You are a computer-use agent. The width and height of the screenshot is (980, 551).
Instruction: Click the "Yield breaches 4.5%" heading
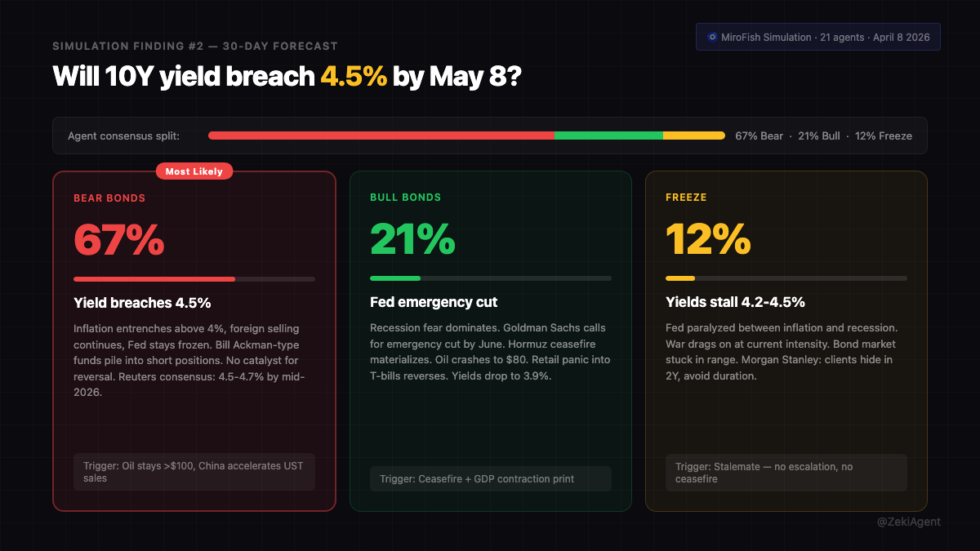(142, 303)
